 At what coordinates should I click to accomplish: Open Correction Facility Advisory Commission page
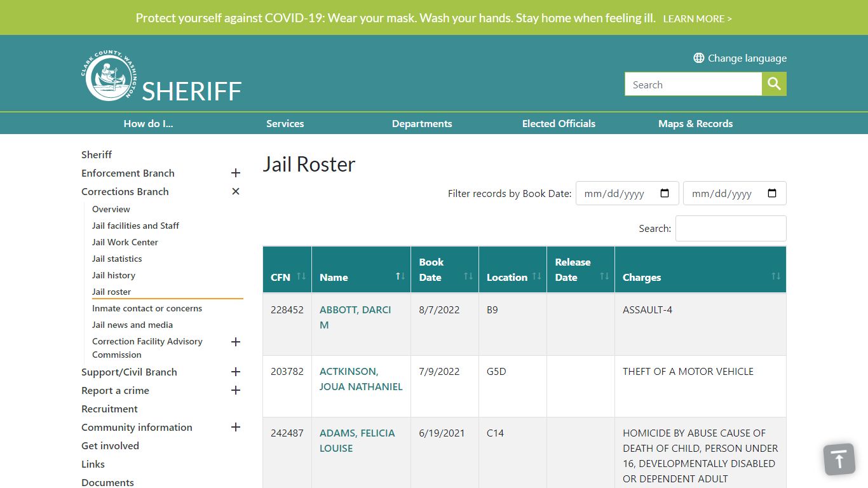click(147, 348)
